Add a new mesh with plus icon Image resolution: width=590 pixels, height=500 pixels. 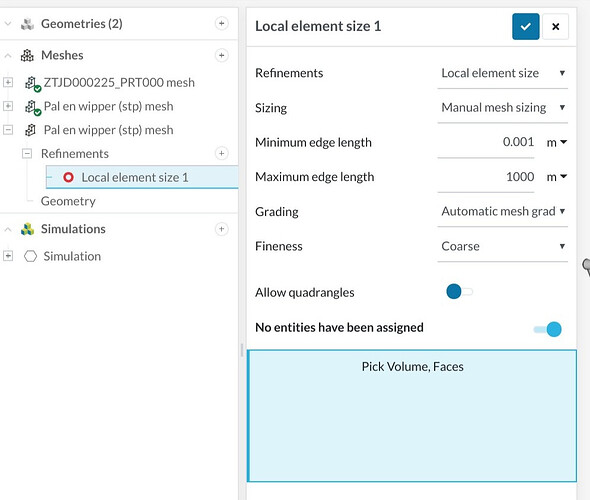(x=221, y=55)
